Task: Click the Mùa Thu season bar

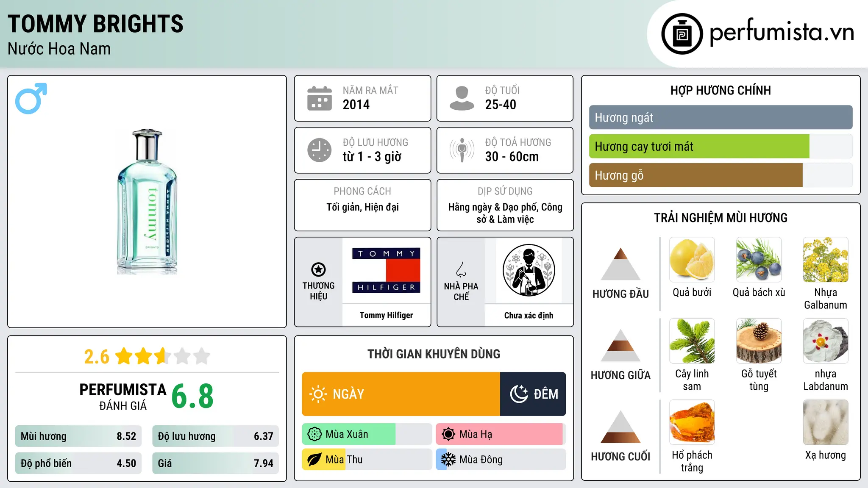Action: coord(367,460)
